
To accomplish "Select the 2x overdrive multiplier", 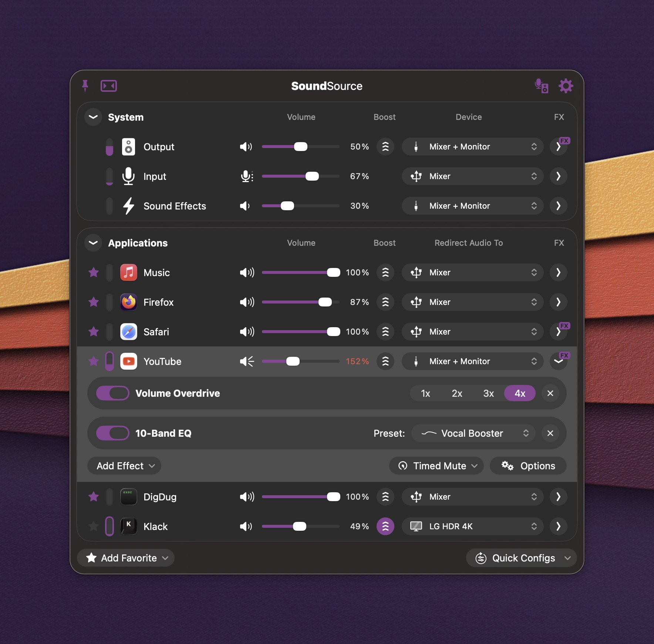I will click(x=457, y=393).
